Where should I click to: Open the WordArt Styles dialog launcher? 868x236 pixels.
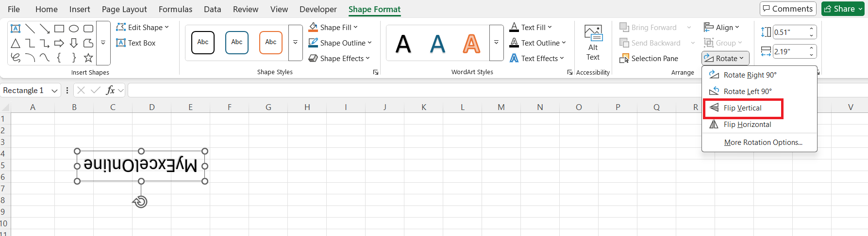tap(570, 72)
